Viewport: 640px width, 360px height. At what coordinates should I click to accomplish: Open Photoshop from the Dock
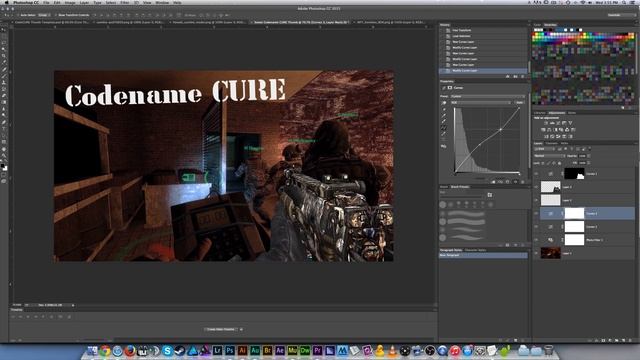pyautogui.click(x=230, y=350)
